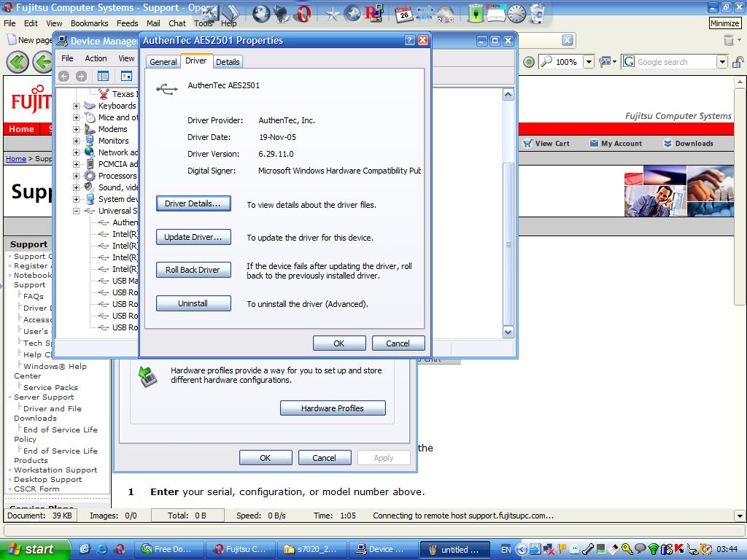This screenshot has height=560, width=747.
Task: Click the Opera rewind navigation icon
Action: [18, 63]
